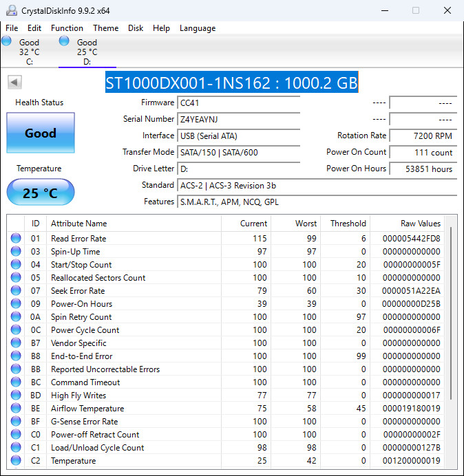Open the Theme menu
Viewport: 464px width, 476px height.
pyautogui.click(x=106, y=28)
